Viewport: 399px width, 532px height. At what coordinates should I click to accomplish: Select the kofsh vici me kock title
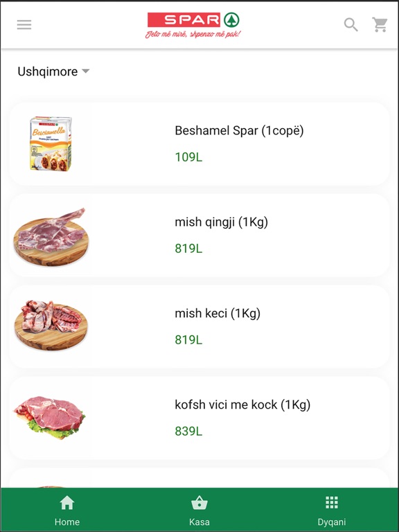[242, 405]
